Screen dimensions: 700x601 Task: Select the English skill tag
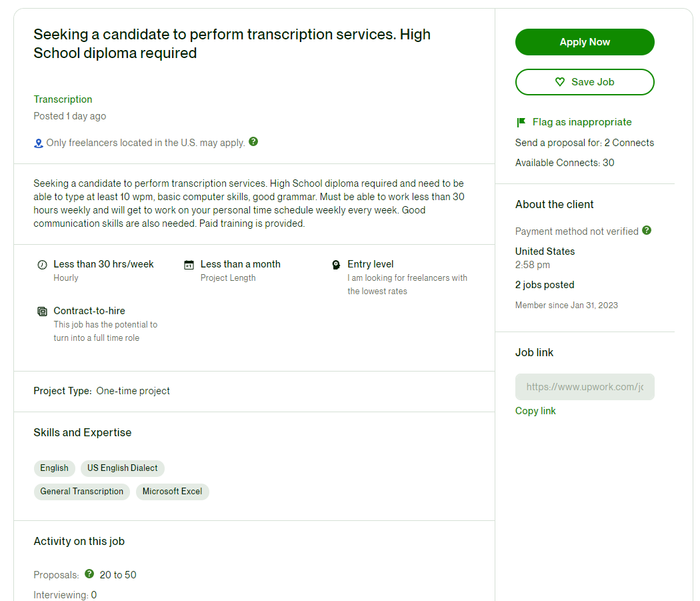pos(55,468)
